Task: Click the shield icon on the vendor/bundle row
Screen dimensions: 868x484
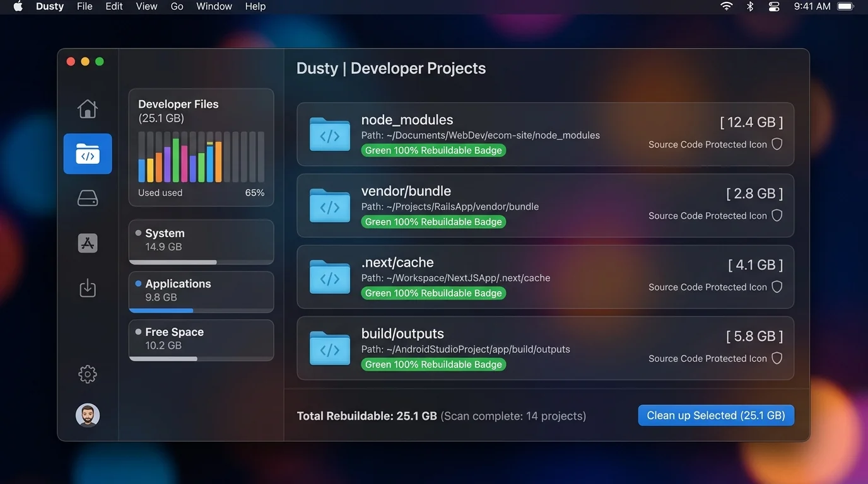Action: (777, 216)
